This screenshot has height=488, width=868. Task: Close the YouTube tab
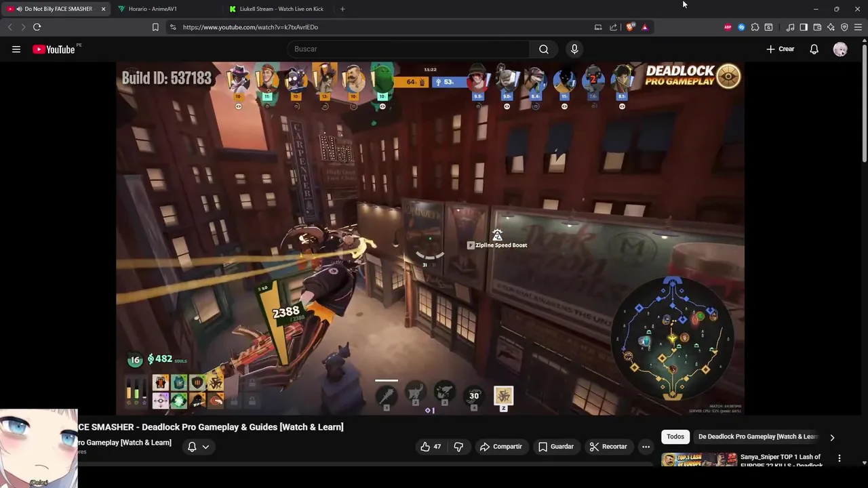coord(103,9)
